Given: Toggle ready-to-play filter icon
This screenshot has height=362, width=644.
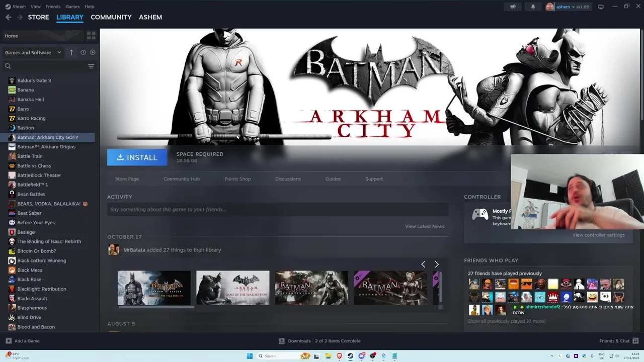Looking at the screenshot, I should (92, 52).
